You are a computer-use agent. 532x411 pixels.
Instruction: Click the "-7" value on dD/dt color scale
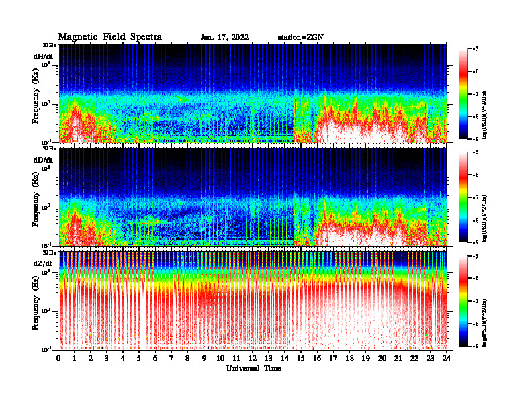click(x=475, y=197)
